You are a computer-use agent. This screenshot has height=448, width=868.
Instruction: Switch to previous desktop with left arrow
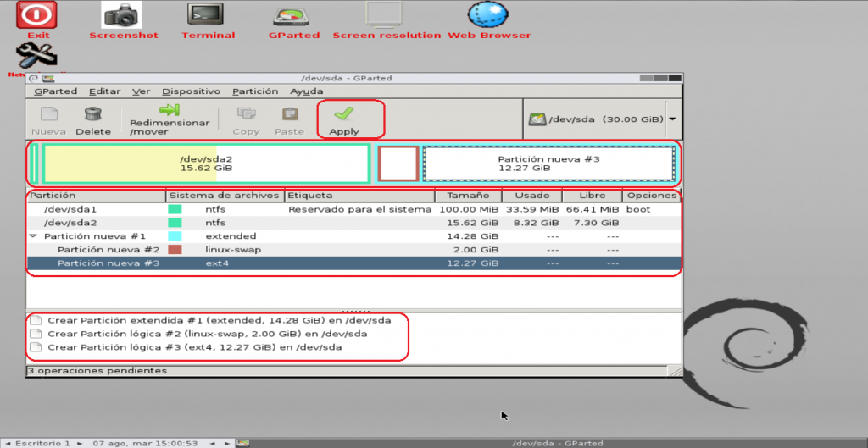point(7,444)
